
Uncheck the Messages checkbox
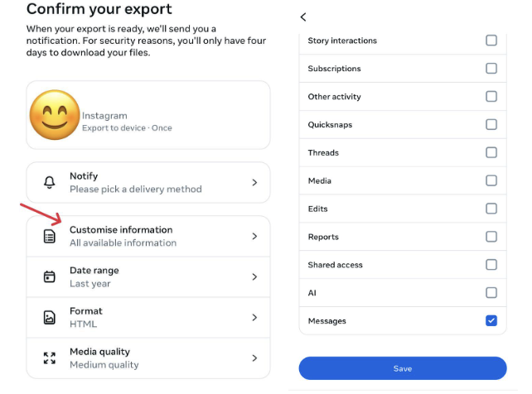(491, 320)
